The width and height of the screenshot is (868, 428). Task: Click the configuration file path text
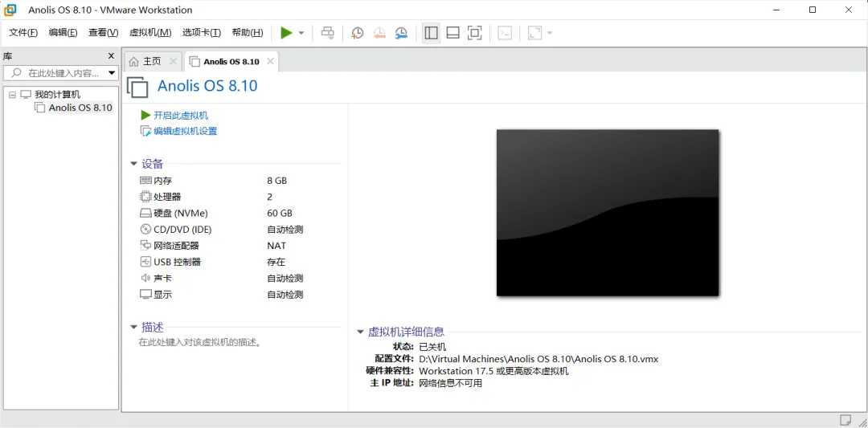[x=538, y=359]
